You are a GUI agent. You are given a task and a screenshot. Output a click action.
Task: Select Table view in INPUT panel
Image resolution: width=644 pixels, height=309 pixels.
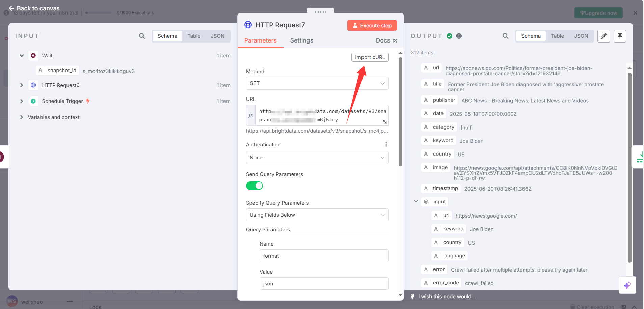194,36
